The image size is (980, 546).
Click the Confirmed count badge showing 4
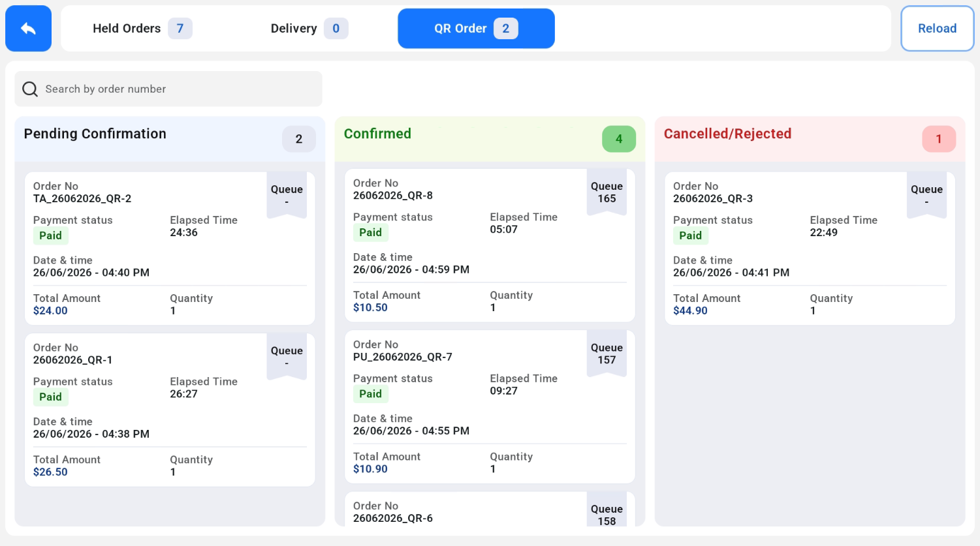tap(618, 139)
